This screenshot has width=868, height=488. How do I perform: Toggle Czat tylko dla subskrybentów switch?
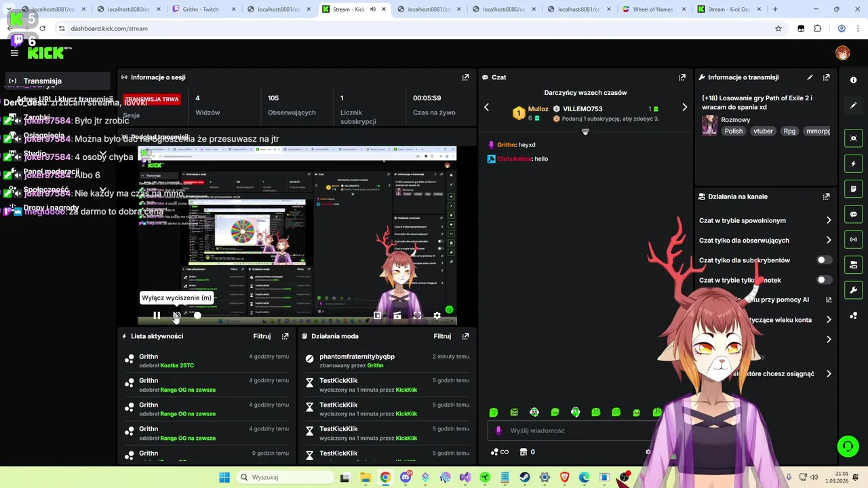(824, 260)
